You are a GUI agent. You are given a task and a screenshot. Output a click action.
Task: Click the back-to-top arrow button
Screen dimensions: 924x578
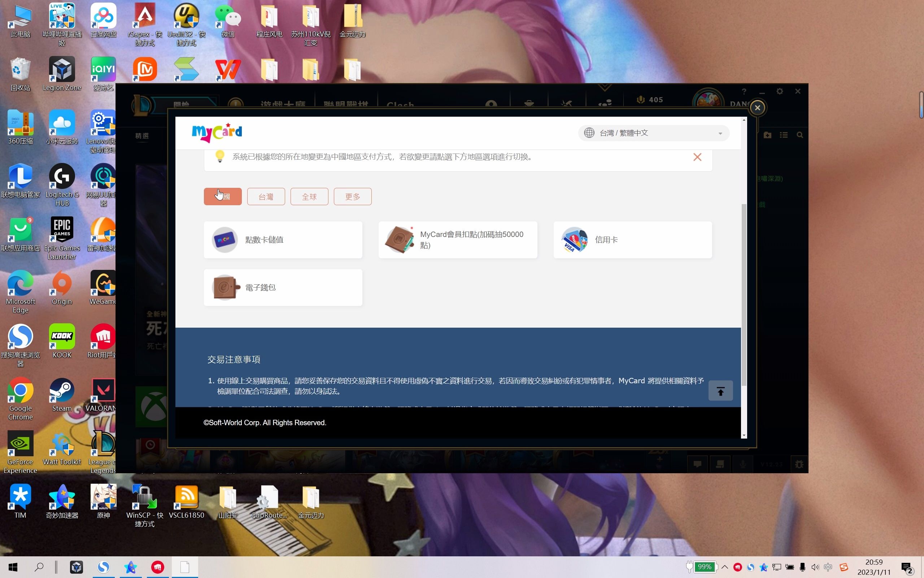click(x=720, y=391)
